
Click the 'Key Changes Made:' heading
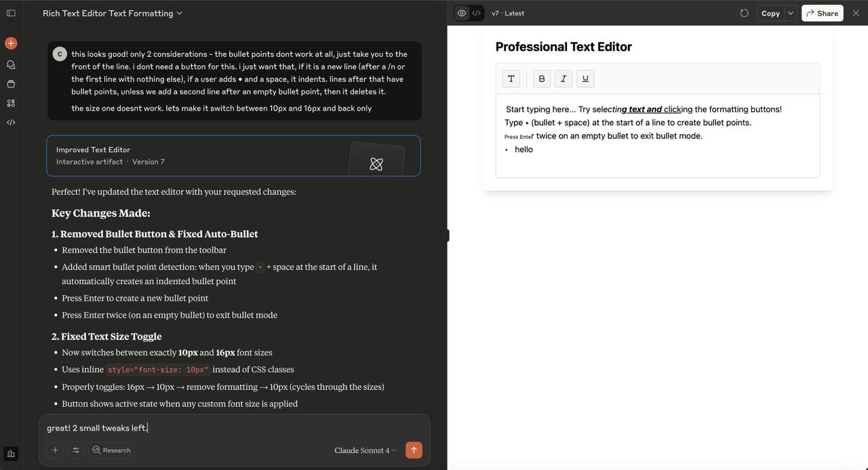click(x=101, y=213)
